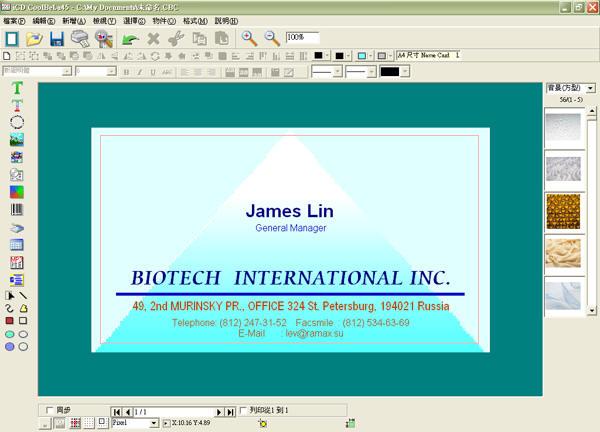Toggle the 列印從1 到1 checkbox
Screen dimensions: 600x432
(x=243, y=410)
